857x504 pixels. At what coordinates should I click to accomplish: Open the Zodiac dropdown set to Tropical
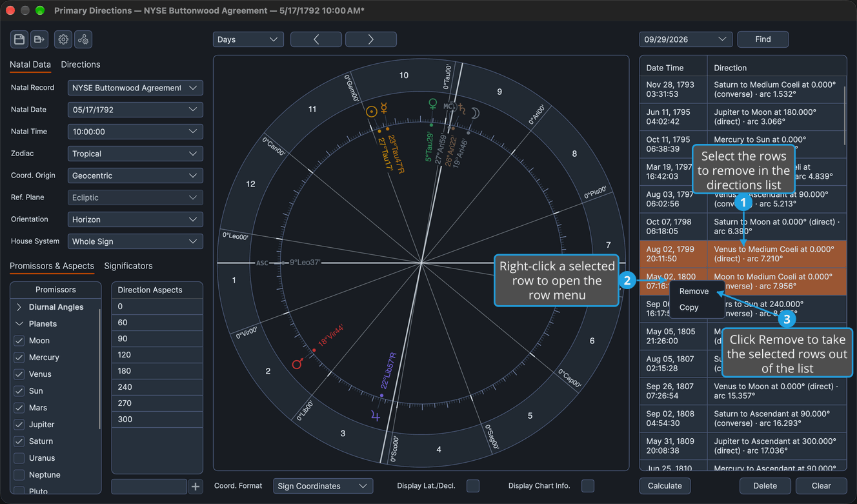pos(136,154)
